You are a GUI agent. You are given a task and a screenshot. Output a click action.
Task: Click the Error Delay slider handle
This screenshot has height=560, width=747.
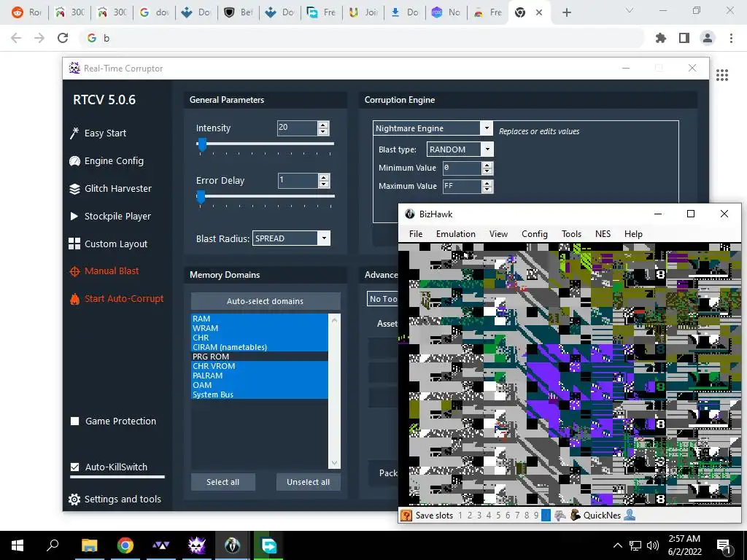pyautogui.click(x=201, y=197)
